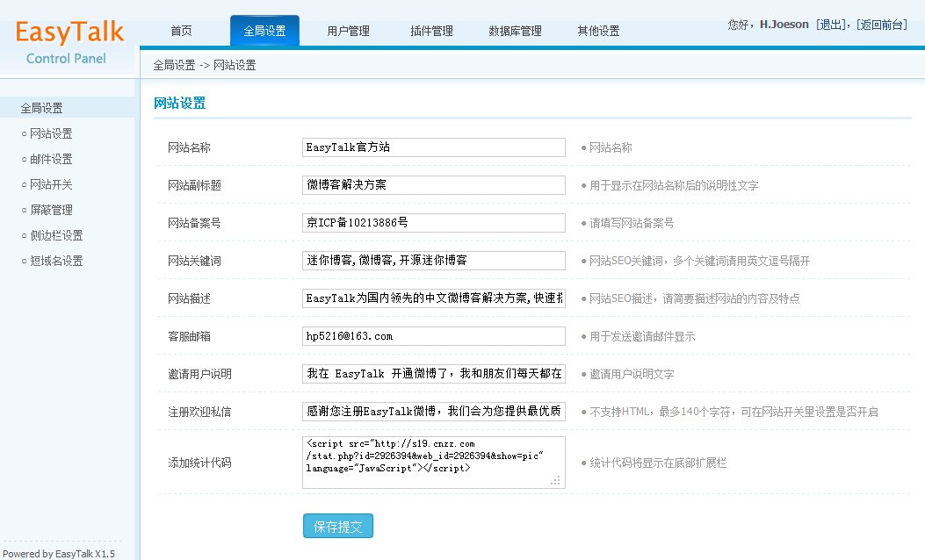Grab the statistics textarea resize handle

pos(555,481)
